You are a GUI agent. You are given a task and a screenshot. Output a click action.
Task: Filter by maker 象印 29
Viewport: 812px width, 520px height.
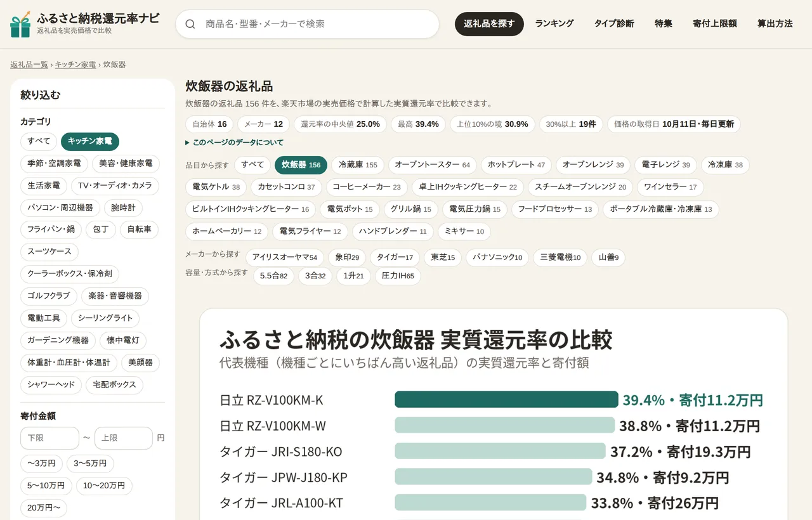[x=347, y=257]
